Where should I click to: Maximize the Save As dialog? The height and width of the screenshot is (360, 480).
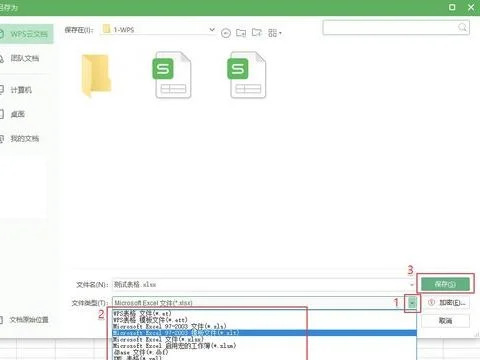(x=452, y=7)
